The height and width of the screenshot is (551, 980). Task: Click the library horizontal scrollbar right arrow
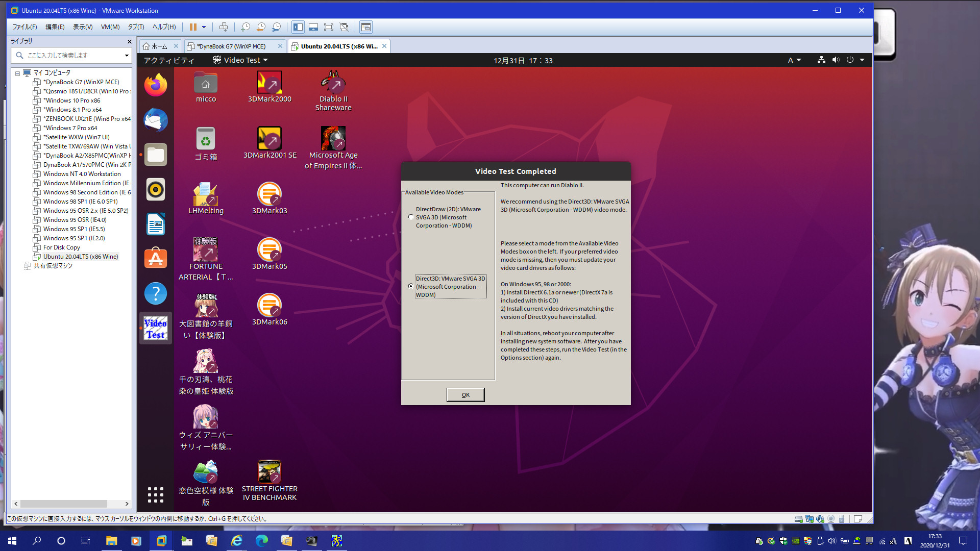(x=127, y=504)
